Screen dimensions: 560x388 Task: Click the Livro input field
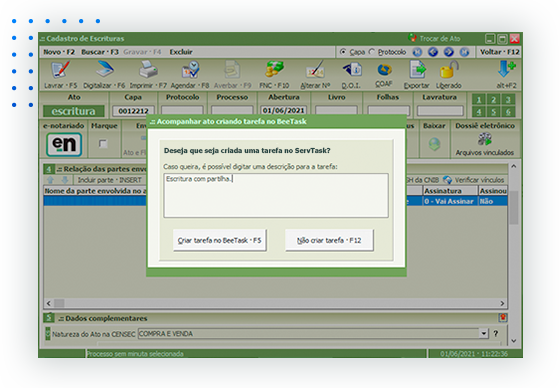[336, 111]
